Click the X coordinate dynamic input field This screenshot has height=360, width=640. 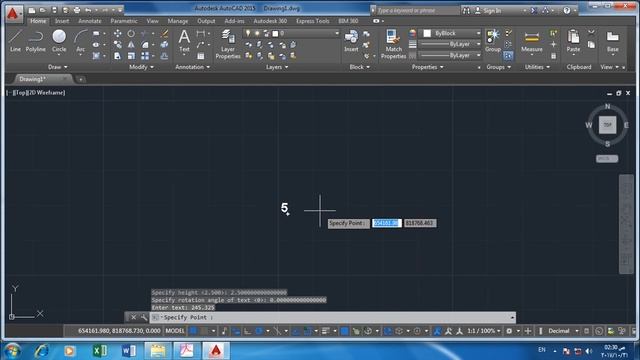click(386, 223)
